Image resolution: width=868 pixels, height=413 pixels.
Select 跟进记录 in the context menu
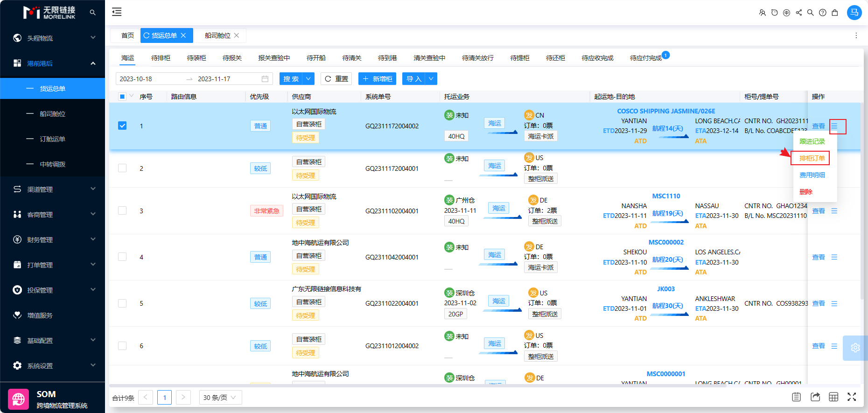812,141
